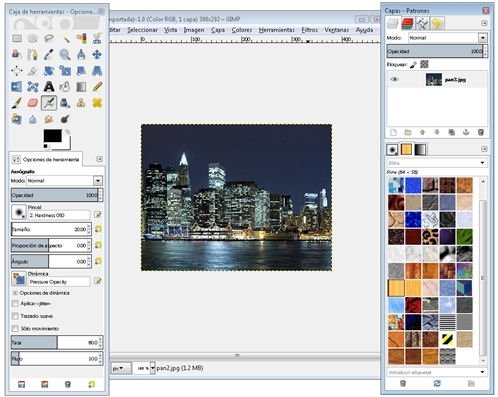Screen dimensions: 498x397
Task: Select the Blend gradient tool
Action: tap(81, 87)
